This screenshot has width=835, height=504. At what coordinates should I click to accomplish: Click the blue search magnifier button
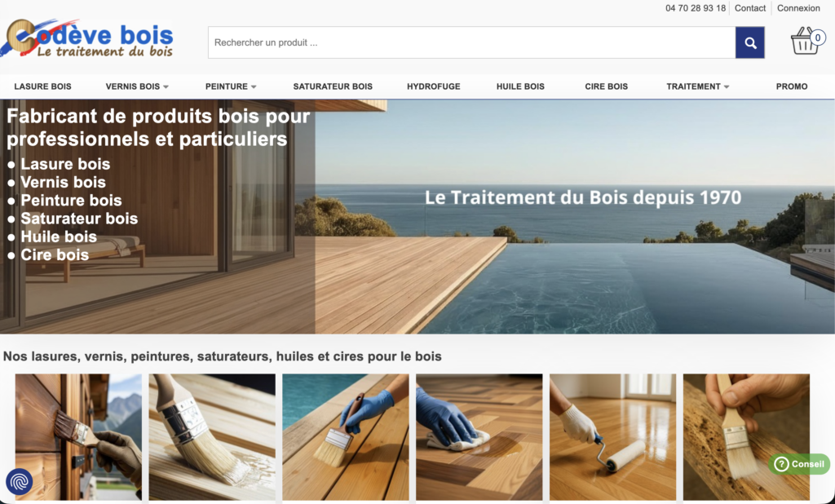(x=750, y=42)
